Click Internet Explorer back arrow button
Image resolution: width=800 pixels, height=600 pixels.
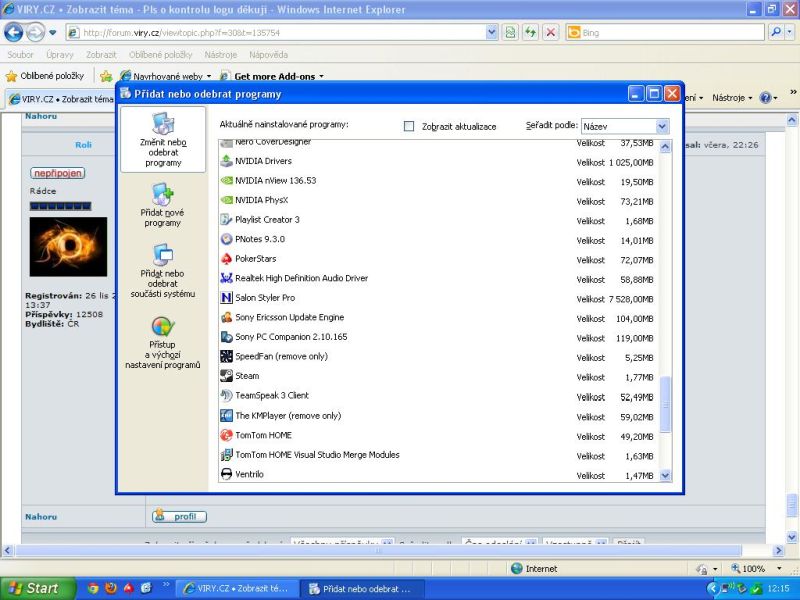tap(14, 33)
